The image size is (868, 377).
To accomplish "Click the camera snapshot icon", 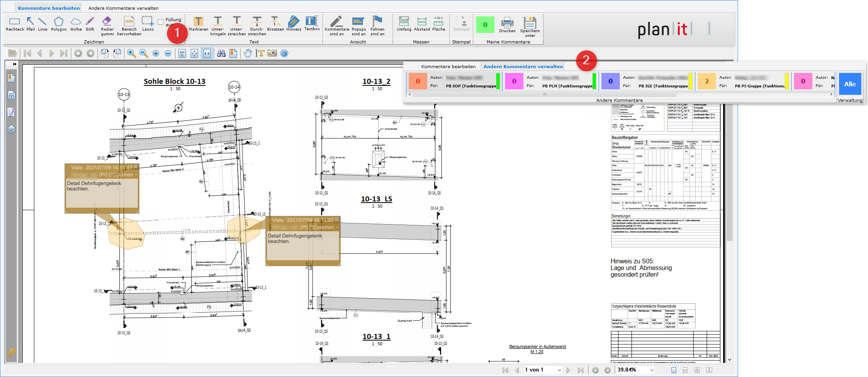I will tap(272, 53).
